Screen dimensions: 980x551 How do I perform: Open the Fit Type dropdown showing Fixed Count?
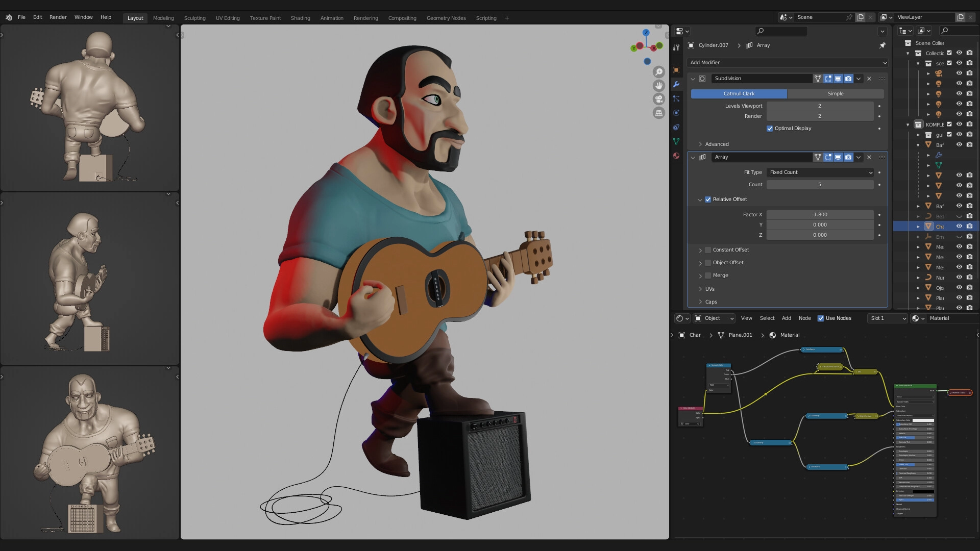point(820,172)
